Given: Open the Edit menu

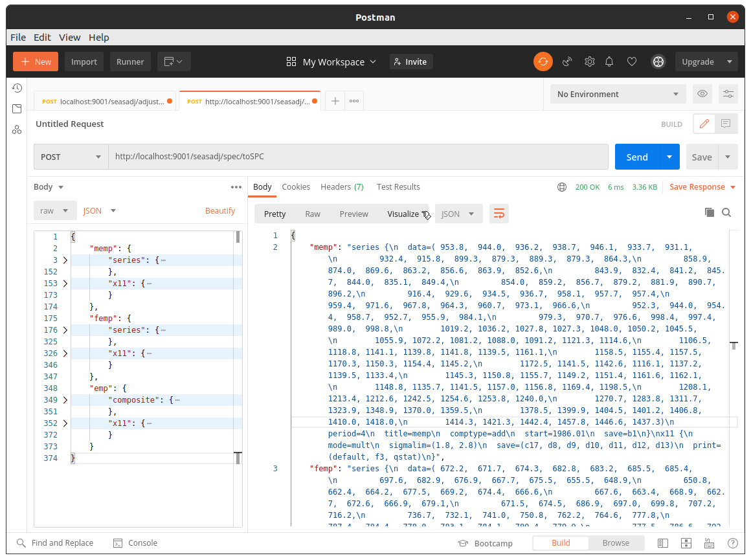Looking at the screenshot, I should 42,38.
